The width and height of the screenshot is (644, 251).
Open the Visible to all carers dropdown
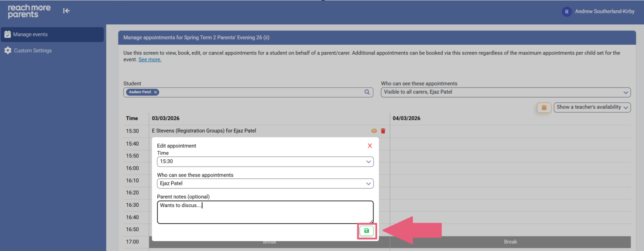tap(505, 92)
